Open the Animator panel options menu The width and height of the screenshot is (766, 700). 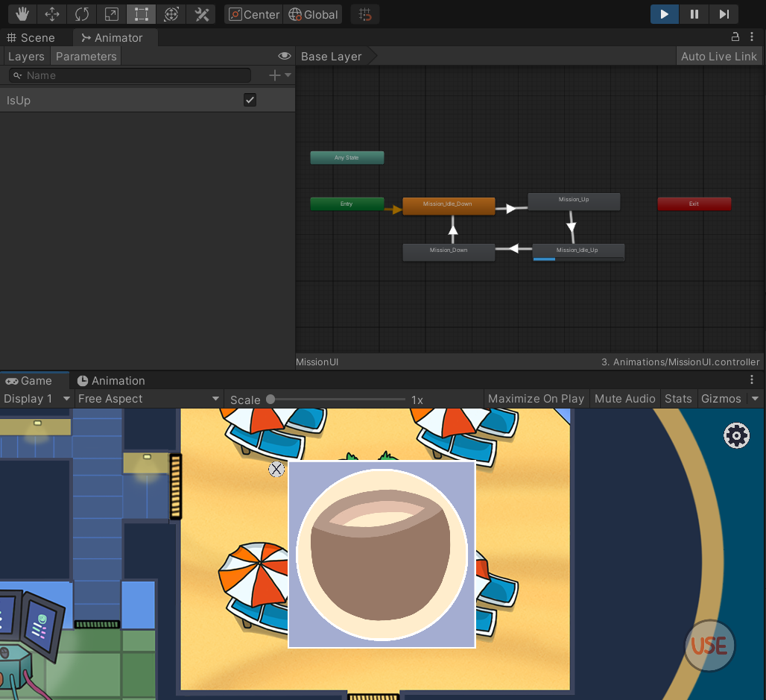[x=752, y=37]
